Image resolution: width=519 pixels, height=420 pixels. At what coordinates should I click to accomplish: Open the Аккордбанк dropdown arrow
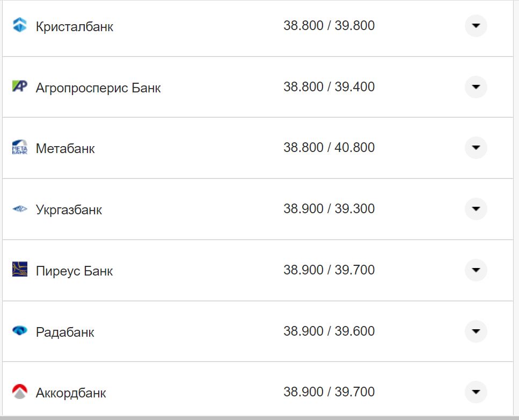pyautogui.click(x=476, y=392)
